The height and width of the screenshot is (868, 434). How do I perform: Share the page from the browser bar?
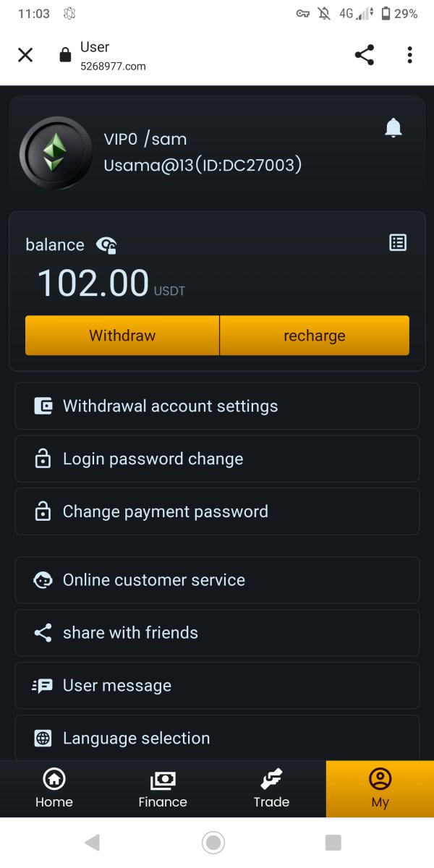point(365,55)
